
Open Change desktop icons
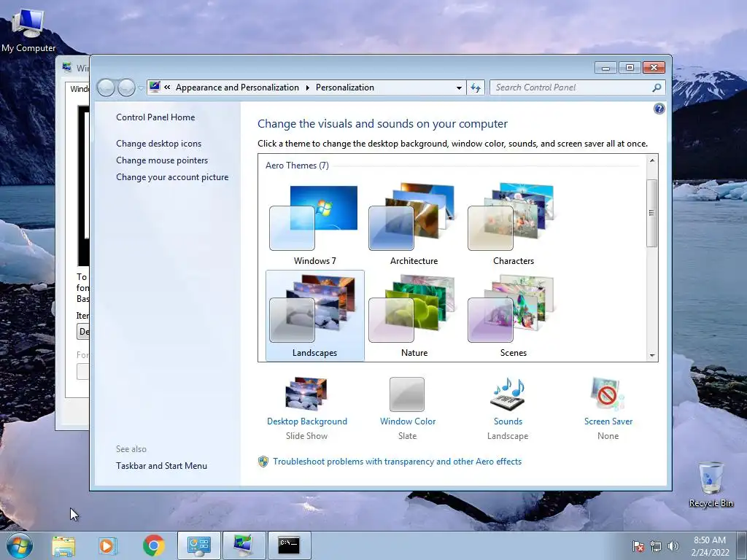(x=158, y=144)
